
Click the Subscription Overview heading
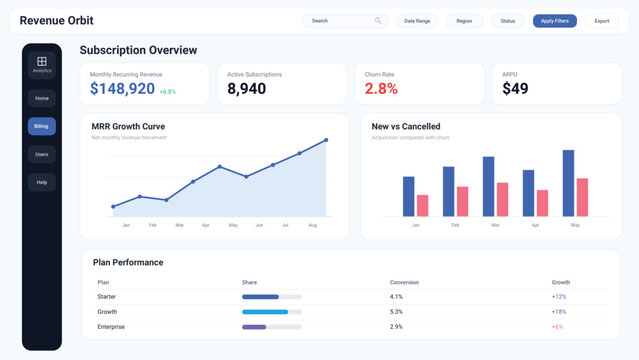139,50
